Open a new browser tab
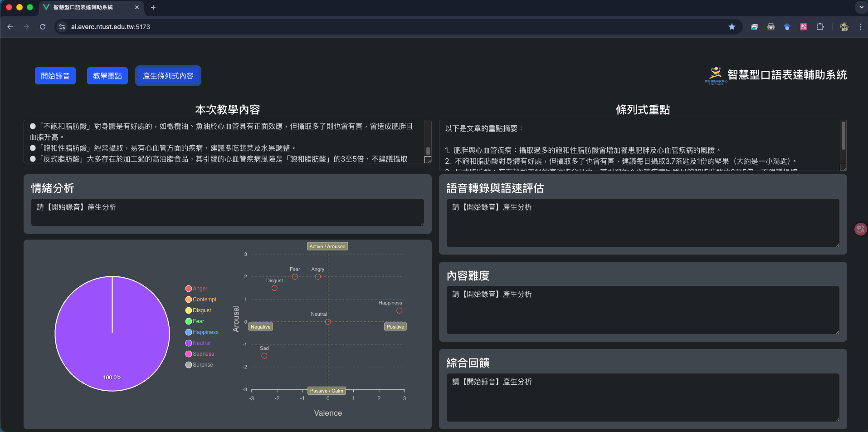The image size is (868, 432). click(x=153, y=7)
